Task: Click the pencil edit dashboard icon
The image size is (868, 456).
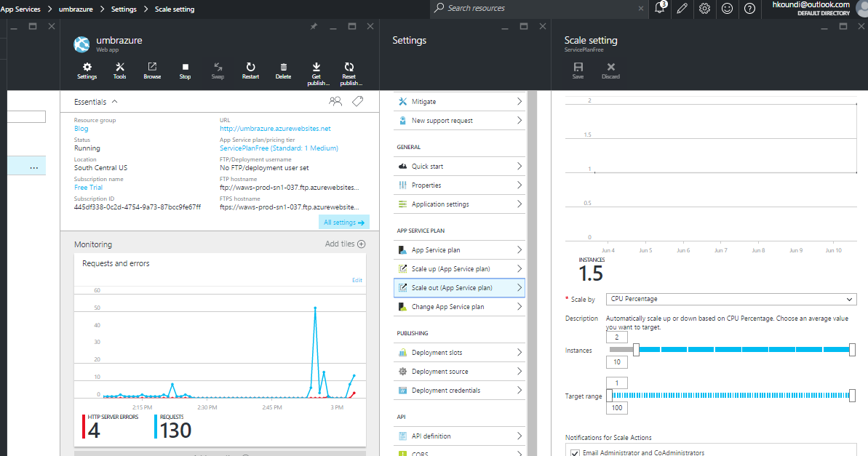Action: click(682, 8)
